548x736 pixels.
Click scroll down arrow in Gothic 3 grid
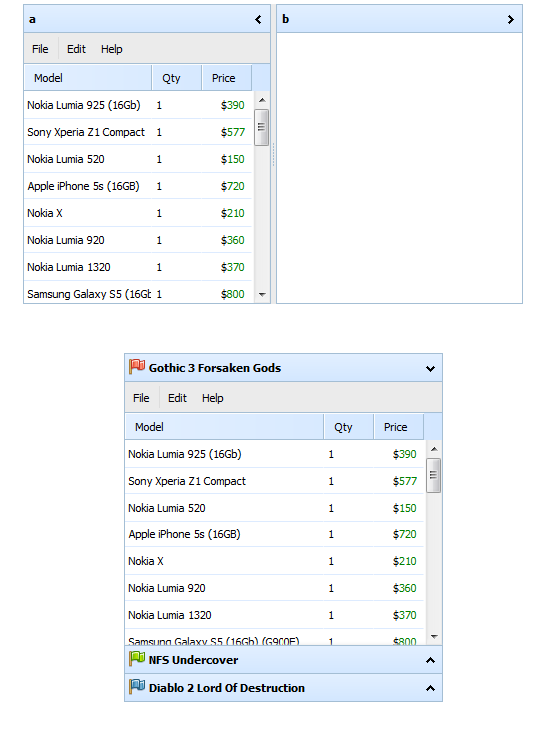tap(434, 637)
